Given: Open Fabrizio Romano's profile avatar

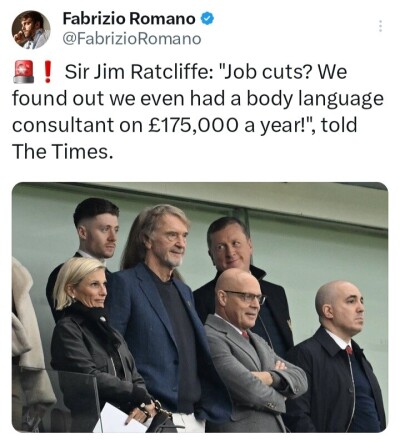Looking at the screenshot, I should [x=31, y=30].
